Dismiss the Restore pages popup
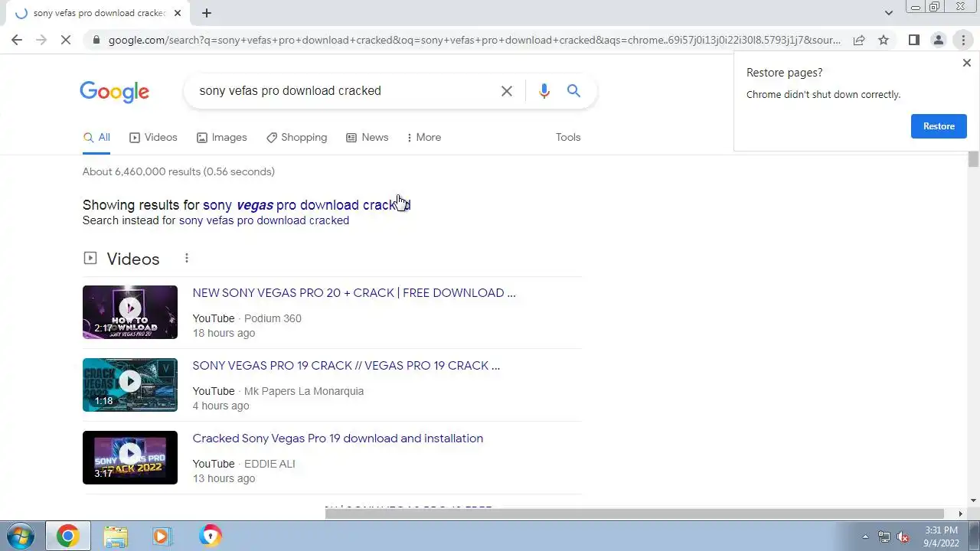This screenshot has height=551, width=980. (x=966, y=64)
